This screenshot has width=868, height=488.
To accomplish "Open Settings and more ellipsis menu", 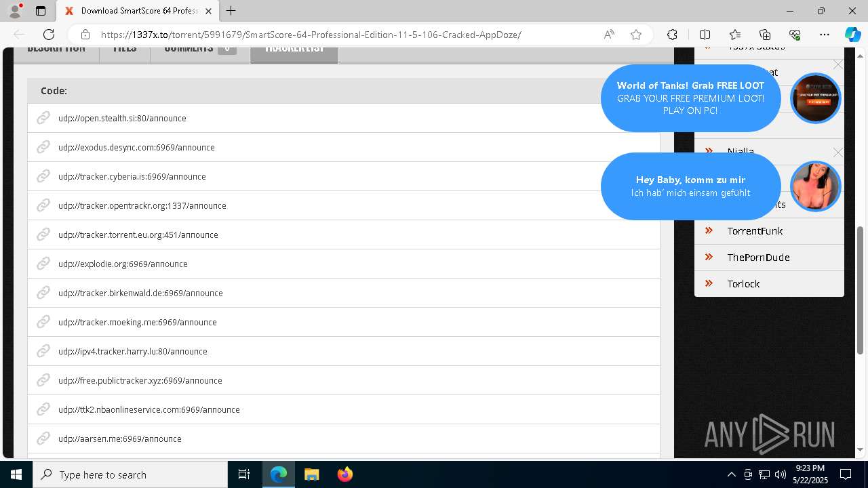I will point(825,35).
